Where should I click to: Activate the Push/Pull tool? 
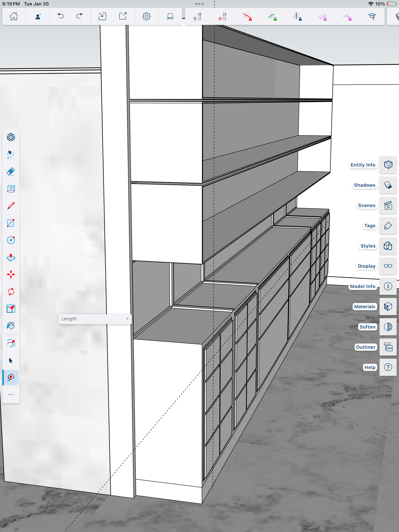tap(11, 257)
